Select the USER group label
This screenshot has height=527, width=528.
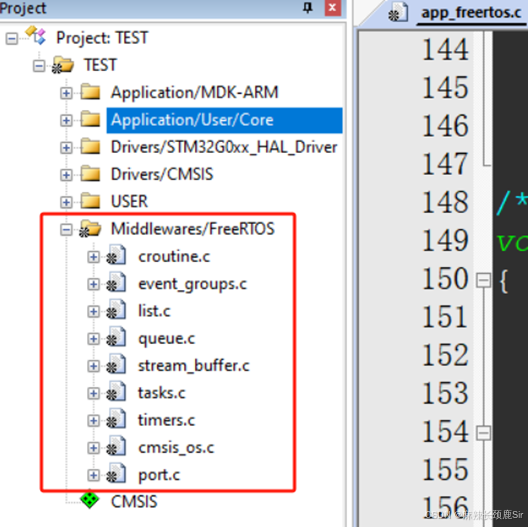click(129, 202)
